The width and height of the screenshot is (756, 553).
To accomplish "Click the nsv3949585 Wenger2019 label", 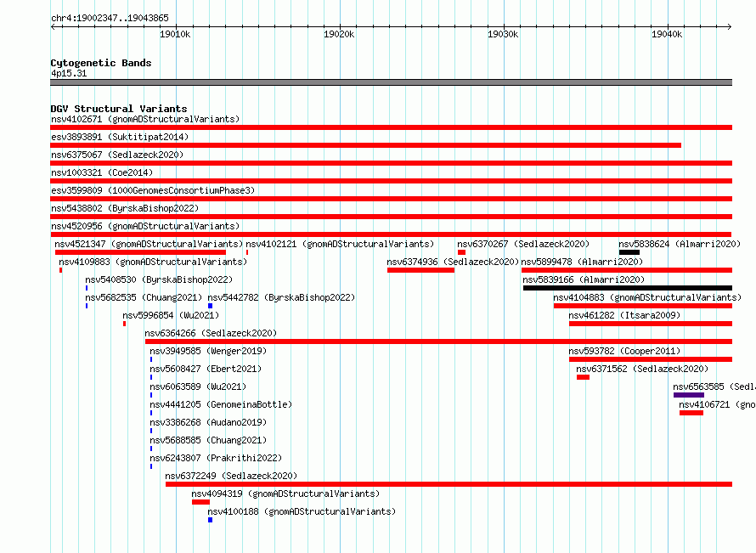I will (x=208, y=351).
